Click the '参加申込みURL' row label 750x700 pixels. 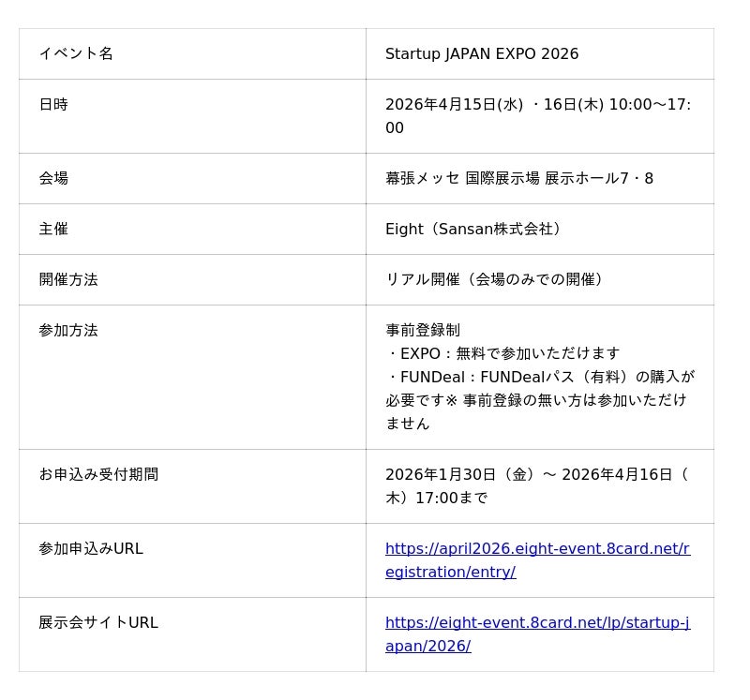(91, 548)
